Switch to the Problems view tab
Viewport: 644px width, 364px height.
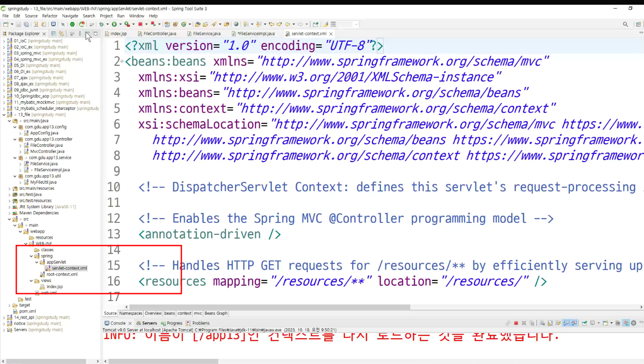198,323
